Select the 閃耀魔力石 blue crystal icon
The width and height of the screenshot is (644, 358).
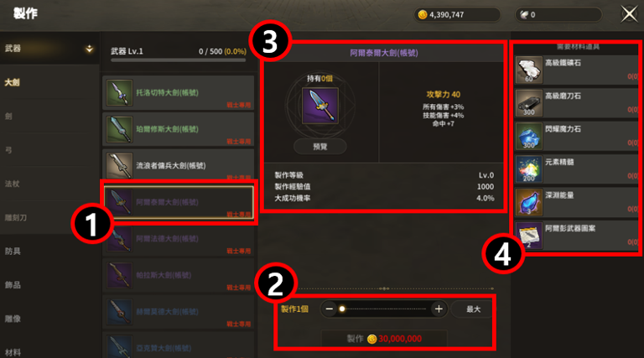[528, 137]
